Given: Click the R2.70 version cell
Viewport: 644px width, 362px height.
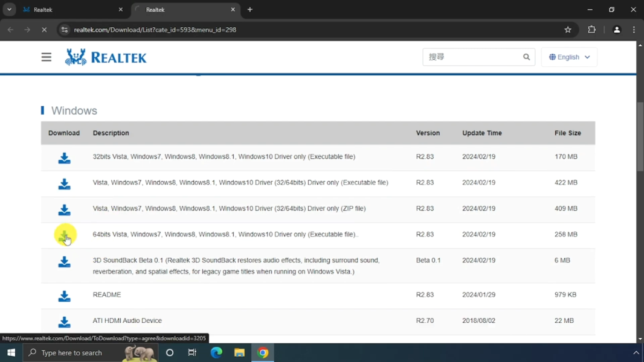Looking at the screenshot, I should coord(425,320).
